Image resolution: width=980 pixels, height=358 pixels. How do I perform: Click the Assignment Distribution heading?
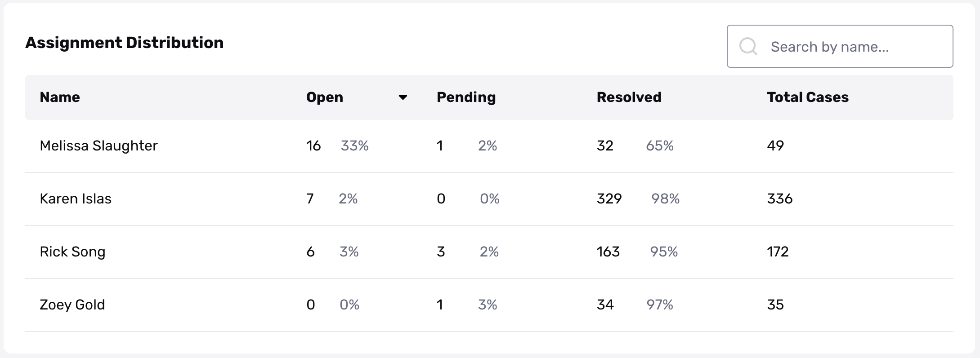pyautogui.click(x=125, y=43)
